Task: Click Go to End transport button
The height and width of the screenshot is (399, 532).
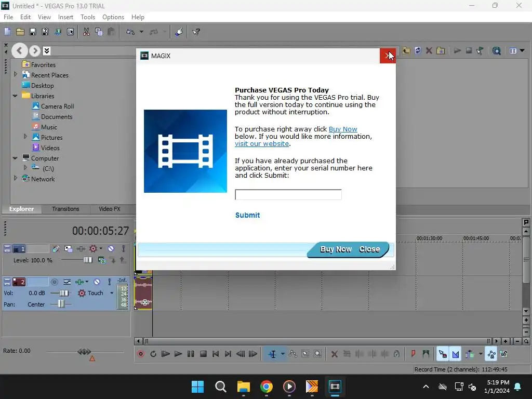Action: (228, 354)
